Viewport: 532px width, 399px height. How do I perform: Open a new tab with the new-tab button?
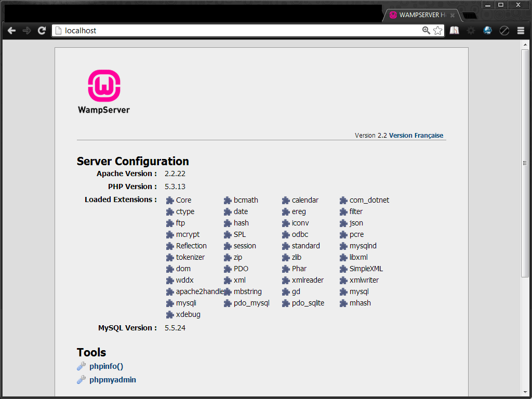pos(470,16)
